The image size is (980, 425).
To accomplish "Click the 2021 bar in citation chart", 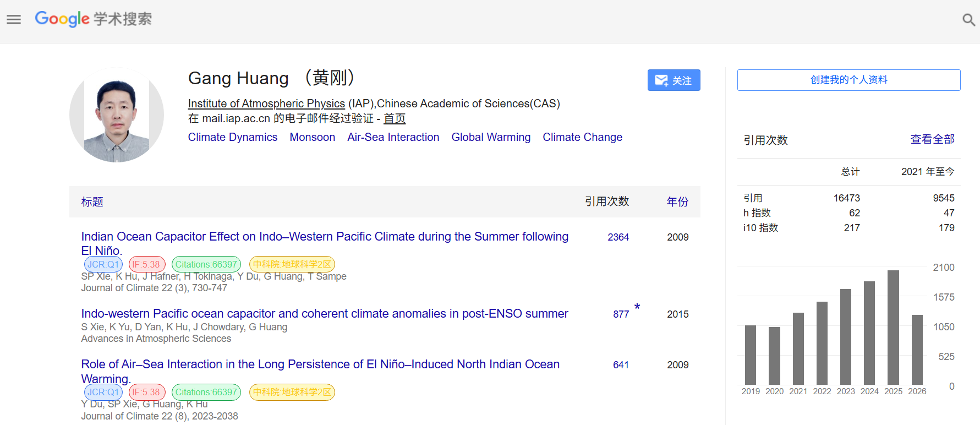I will click(798, 348).
